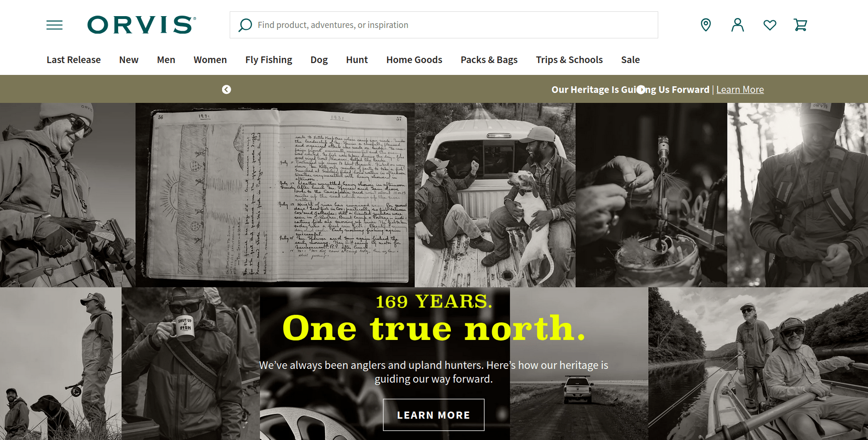Image resolution: width=868 pixels, height=440 pixels.
Task: Click the ORVIS logo
Action: click(x=141, y=25)
